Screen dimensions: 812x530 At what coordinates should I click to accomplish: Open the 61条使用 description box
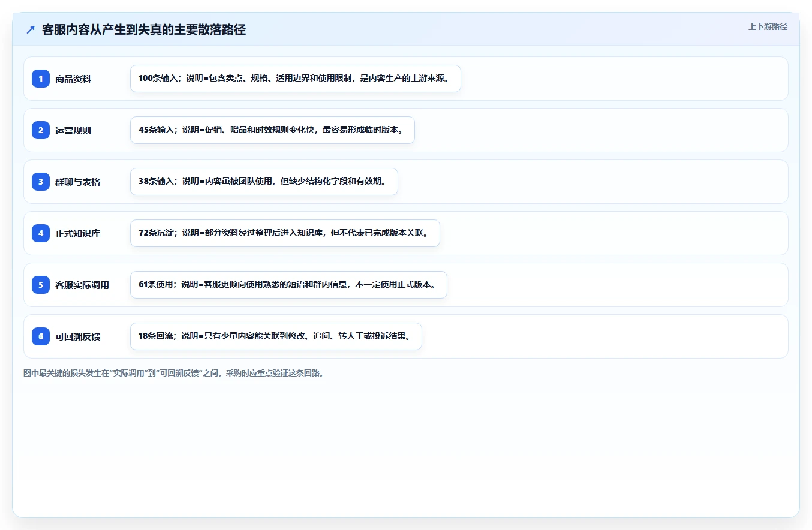pyautogui.click(x=288, y=285)
